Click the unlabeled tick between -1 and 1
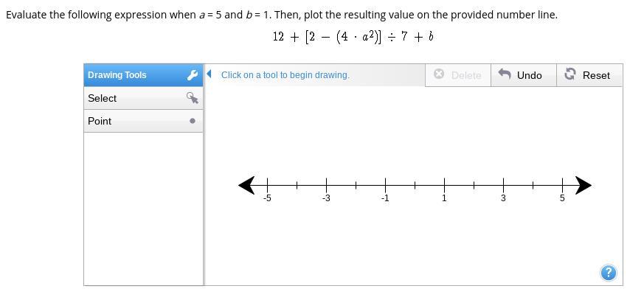This screenshot has width=644, height=297. point(415,185)
